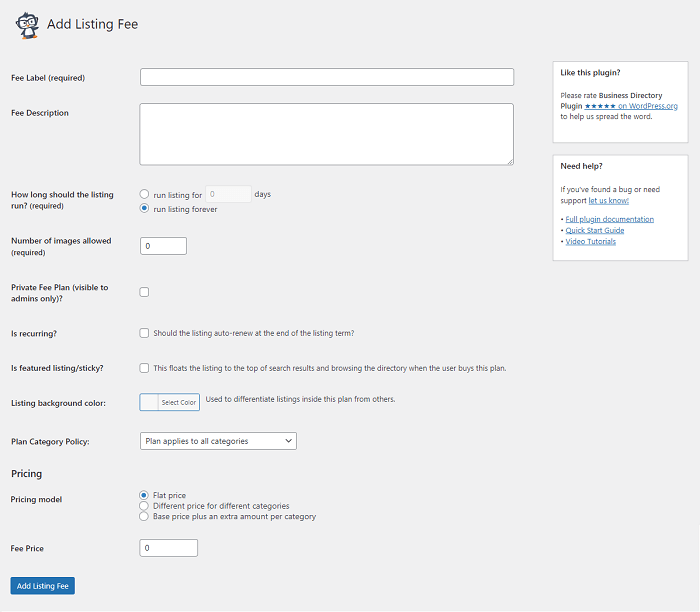Click the days number field for listing duration
This screenshot has width=700, height=612.
point(228,194)
